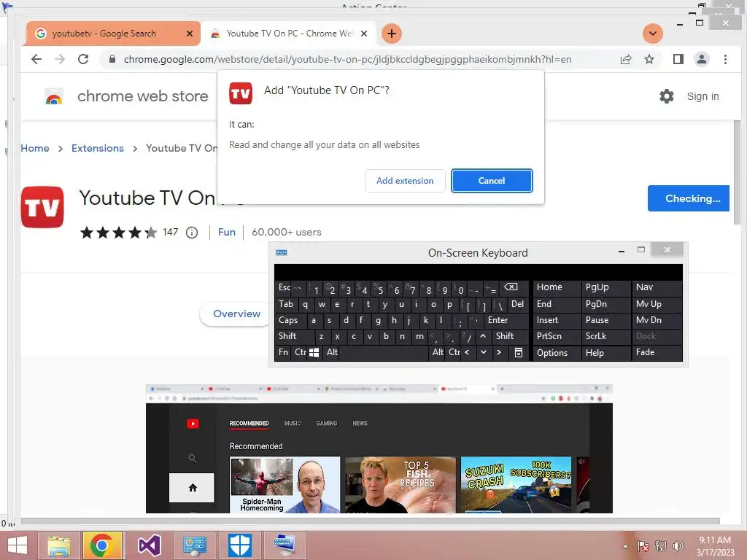Click the Sign in link
The width and height of the screenshot is (747, 560).
click(703, 96)
